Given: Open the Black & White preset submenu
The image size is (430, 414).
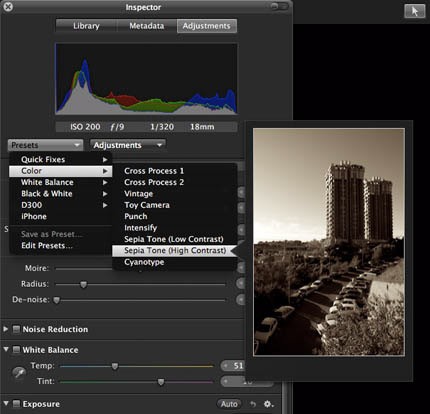Looking at the screenshot, I should click(61, 194).
